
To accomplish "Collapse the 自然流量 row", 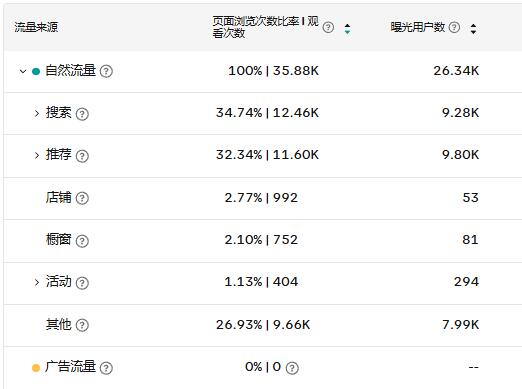I will 23,71.
